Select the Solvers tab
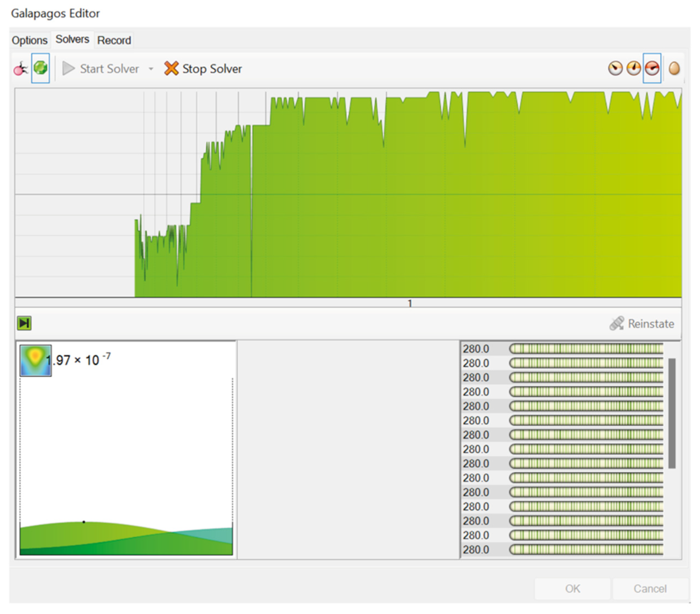The height and width of the screenshot is (614, 700). click(x=72, y=40)
